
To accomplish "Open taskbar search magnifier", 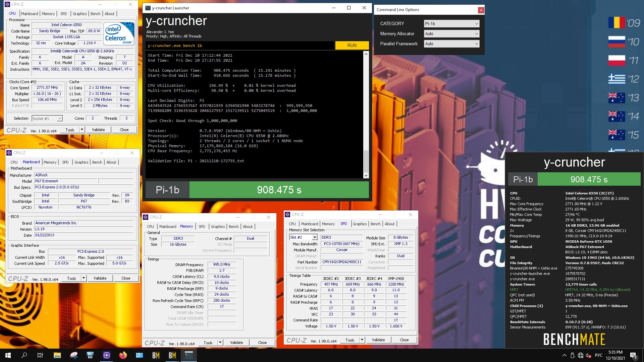I will pyautogui.click(x=24, y=355).
